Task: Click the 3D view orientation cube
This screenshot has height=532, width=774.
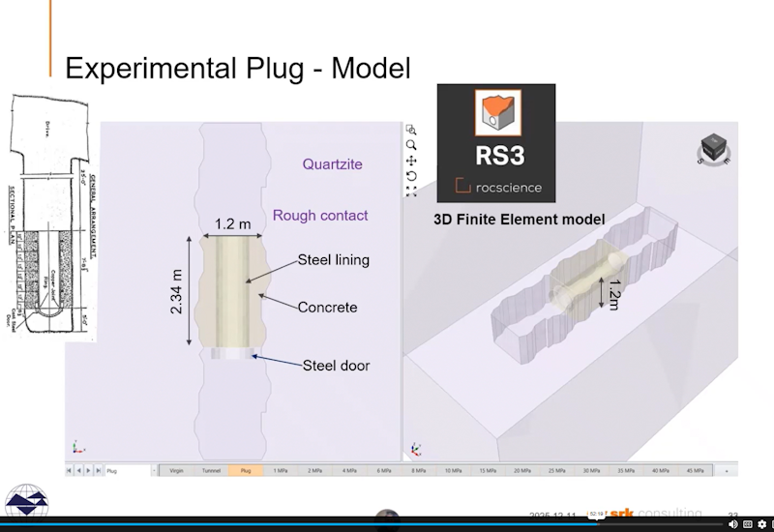Action: tap(714, 148)
